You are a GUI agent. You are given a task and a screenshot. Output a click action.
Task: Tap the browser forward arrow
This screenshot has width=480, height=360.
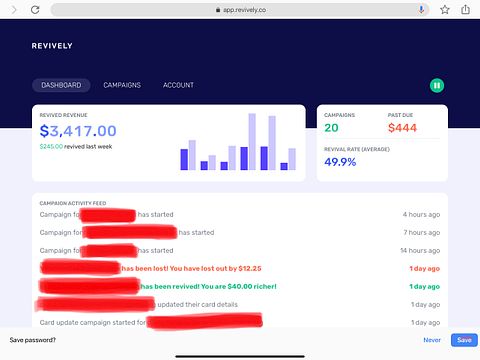pyautogui.click(x=14, y=10)
